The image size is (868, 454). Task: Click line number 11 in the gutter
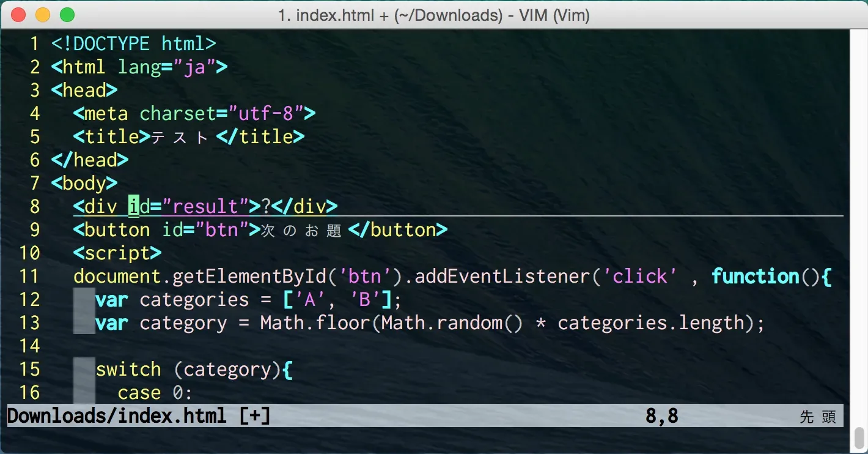pos(29,277)
